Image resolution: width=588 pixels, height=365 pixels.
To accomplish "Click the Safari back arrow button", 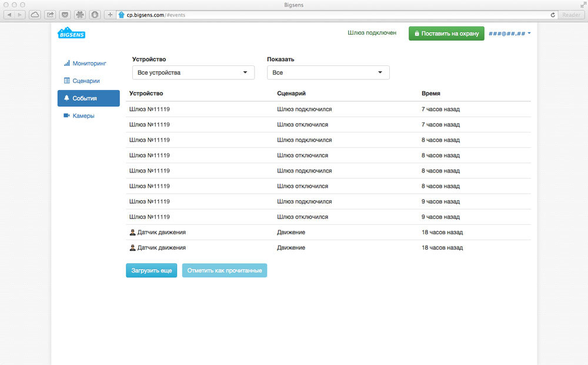I will [x=9, y=15].
